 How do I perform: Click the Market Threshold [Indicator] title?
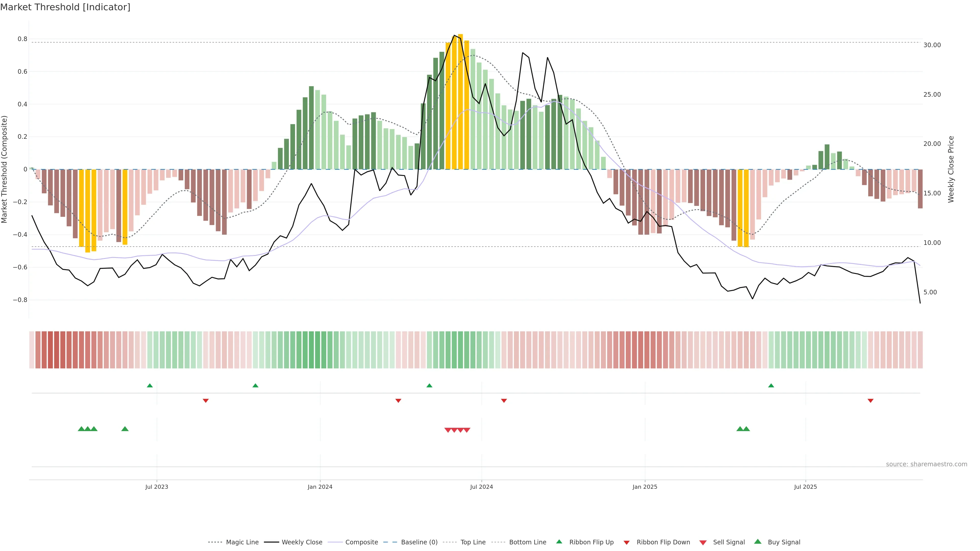[65, 7]
